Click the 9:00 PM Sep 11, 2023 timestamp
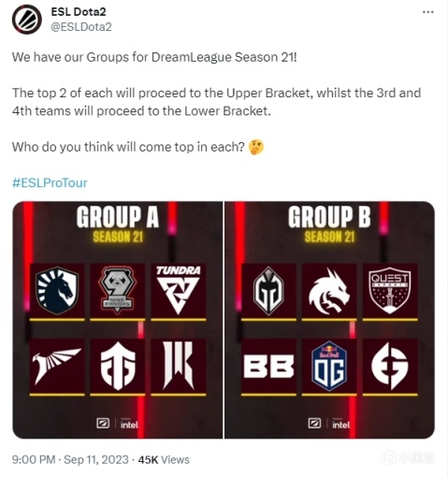This screenshot has height=477, width=448. click(x=70, y=459)
